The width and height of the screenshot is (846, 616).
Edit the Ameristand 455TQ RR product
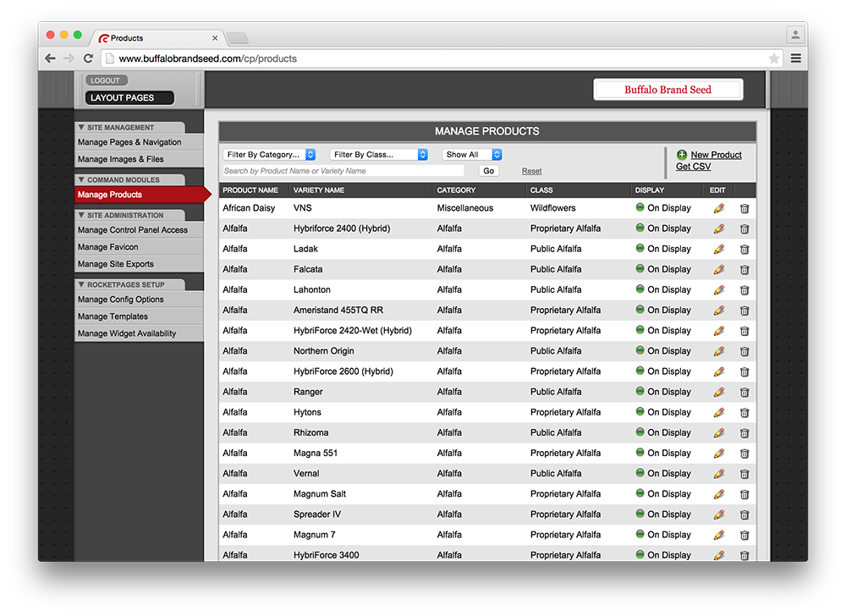719,311
